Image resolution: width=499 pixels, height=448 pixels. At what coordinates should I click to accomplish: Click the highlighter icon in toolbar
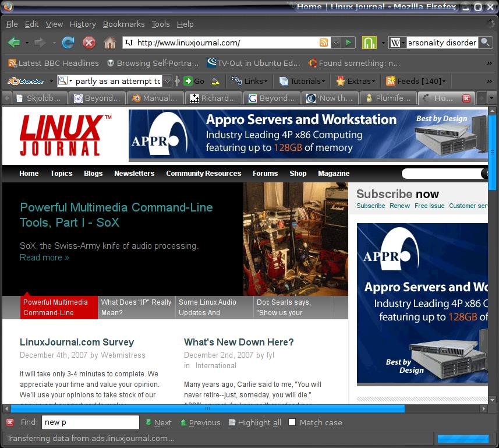point(215,81)
